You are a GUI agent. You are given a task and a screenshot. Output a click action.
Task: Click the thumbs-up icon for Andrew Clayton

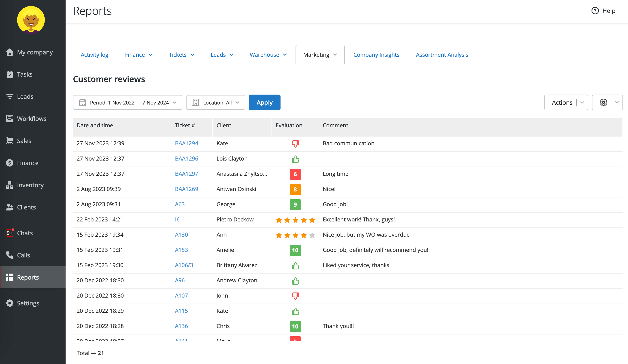tap(295, 281)
